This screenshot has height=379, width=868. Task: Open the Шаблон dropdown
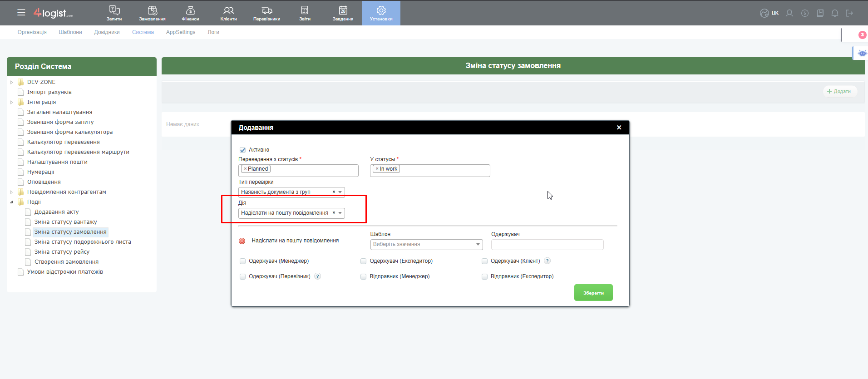click(426, 244)
